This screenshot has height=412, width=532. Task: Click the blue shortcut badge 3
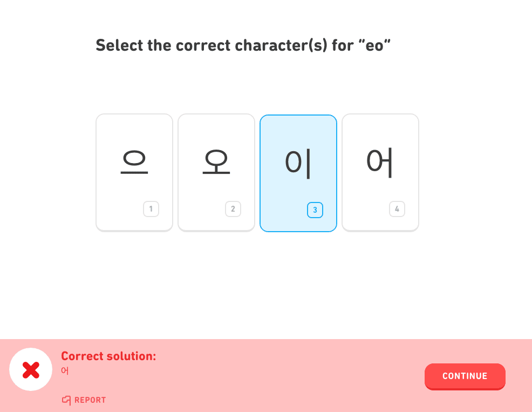(315, 210)
